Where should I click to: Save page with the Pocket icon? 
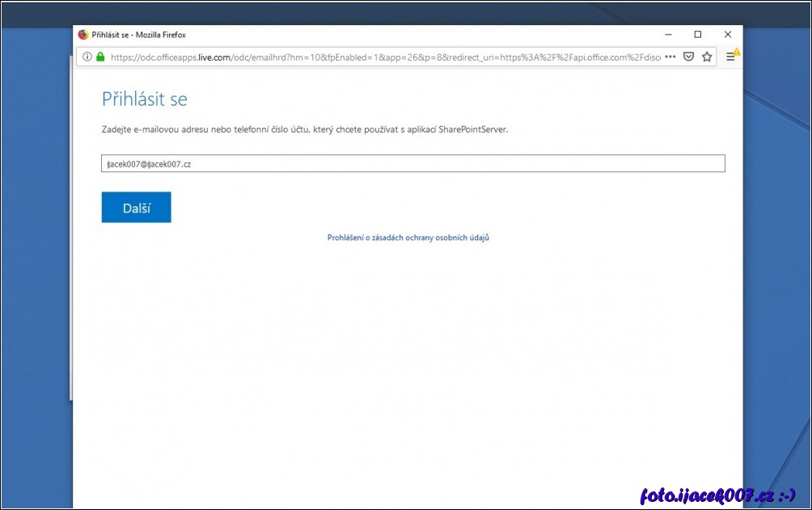(688, 57)
